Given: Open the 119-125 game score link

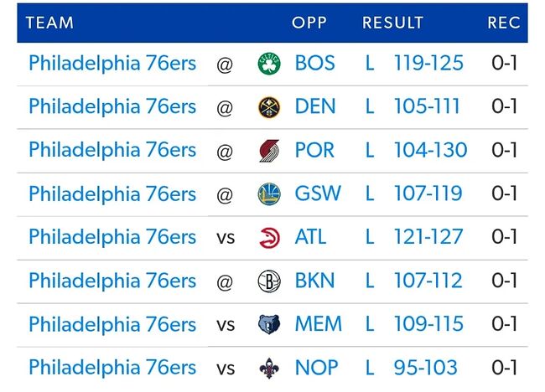Looking at the screenshot, I should click(428, 64).
